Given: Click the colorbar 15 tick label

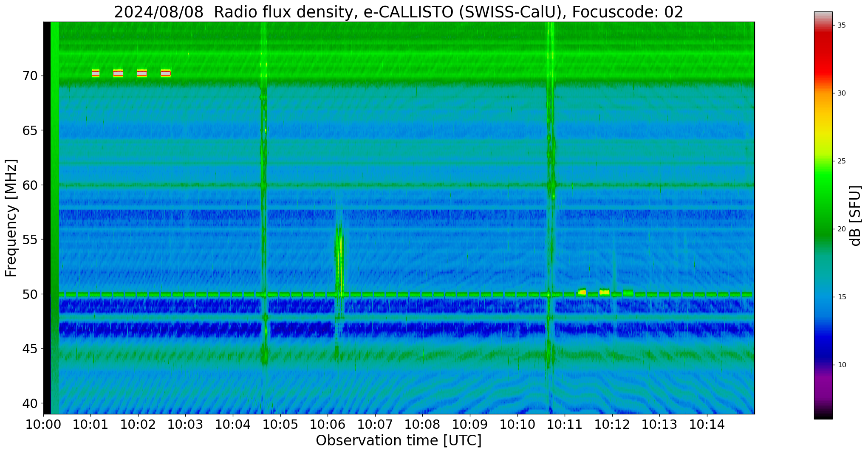Looking at the screenshot, I should (841, 297).
